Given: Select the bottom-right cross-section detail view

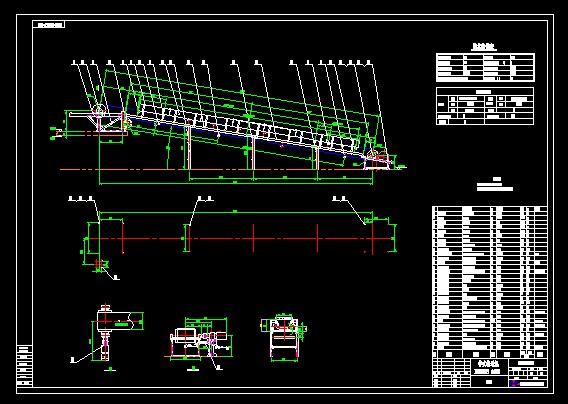Looking at the screenshot, I should [x=284, y=337].
